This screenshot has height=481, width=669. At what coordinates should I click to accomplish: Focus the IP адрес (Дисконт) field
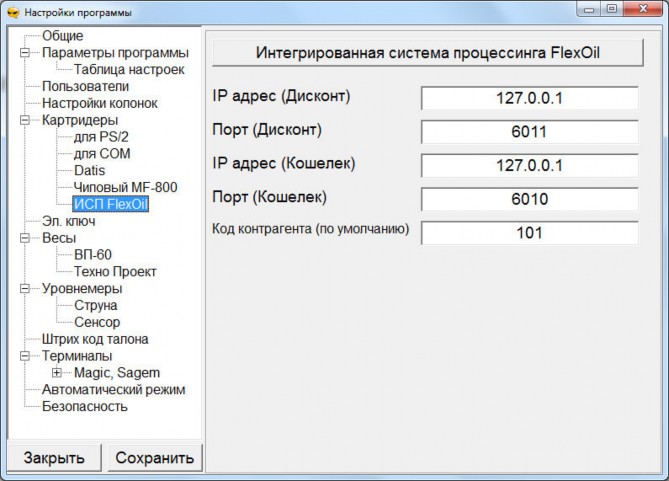click(529, 98)
